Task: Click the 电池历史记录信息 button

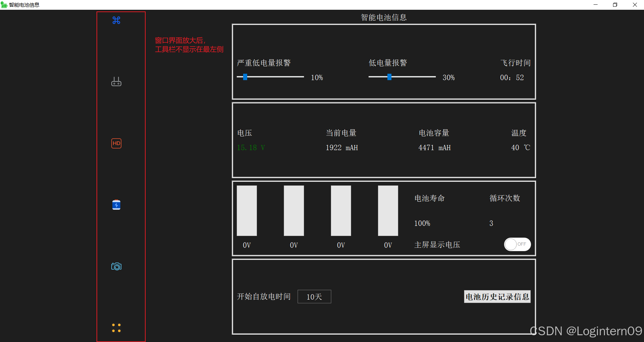Action: point(497,297)
